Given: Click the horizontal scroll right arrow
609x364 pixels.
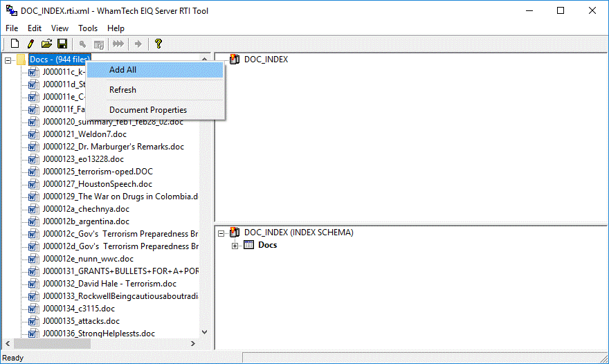Looking at the screenshot, I should (x=193, y=343).
